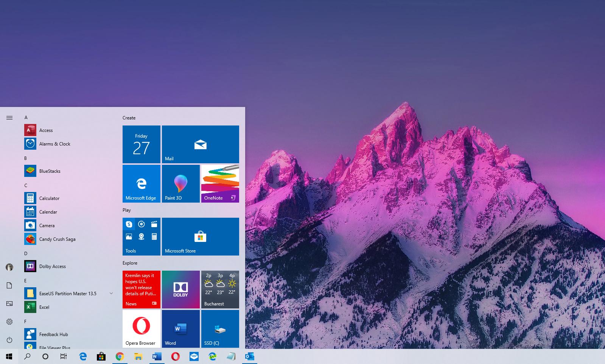The height and width of the screenshot is (364, 605).
Task: Jump via the letter F list header
Action: pyautogui.click(x=25, y=322)
